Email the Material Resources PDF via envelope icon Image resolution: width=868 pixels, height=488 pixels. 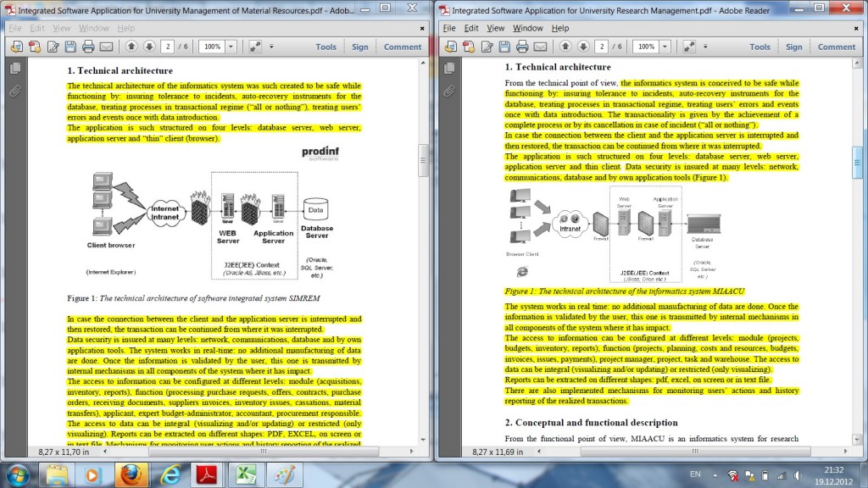106,47
